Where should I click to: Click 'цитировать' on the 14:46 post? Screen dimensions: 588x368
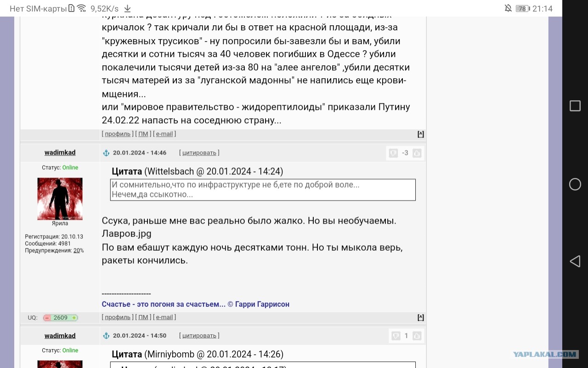[x=199, y=153]
